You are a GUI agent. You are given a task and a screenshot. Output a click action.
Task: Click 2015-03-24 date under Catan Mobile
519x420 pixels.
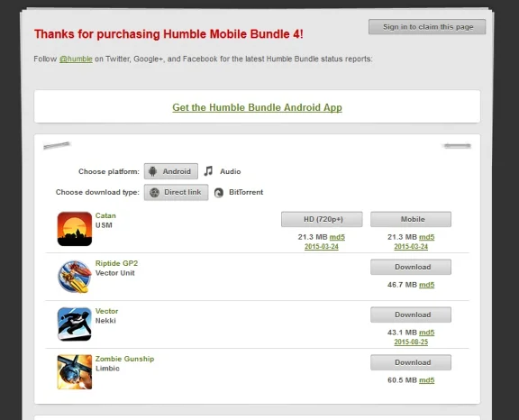click(x=411, y=247)
